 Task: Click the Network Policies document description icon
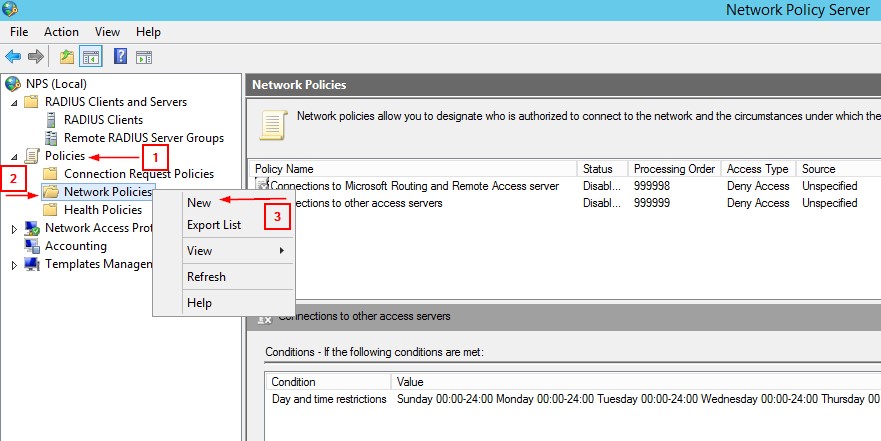click(x=274, y=125)
